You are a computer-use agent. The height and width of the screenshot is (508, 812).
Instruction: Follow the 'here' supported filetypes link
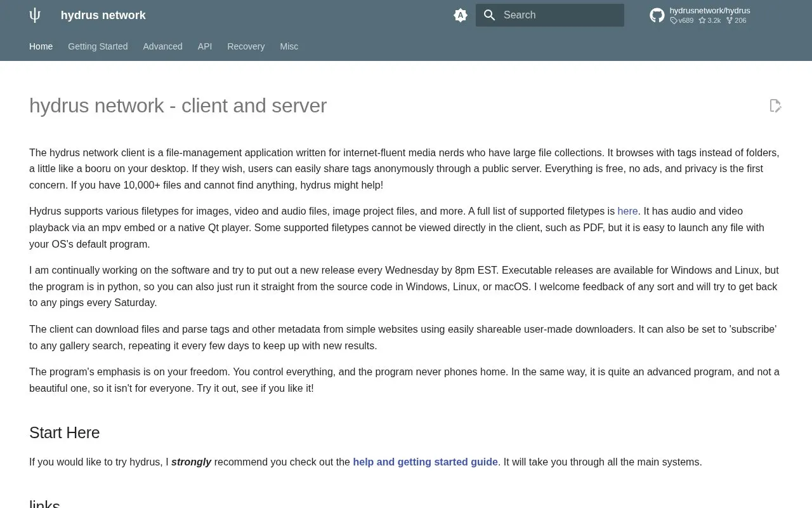627,211
